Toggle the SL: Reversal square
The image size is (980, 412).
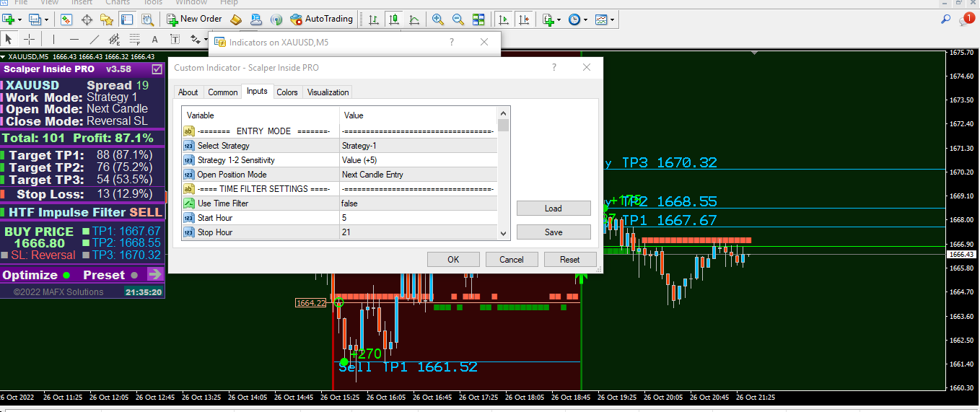pos(5,255)
